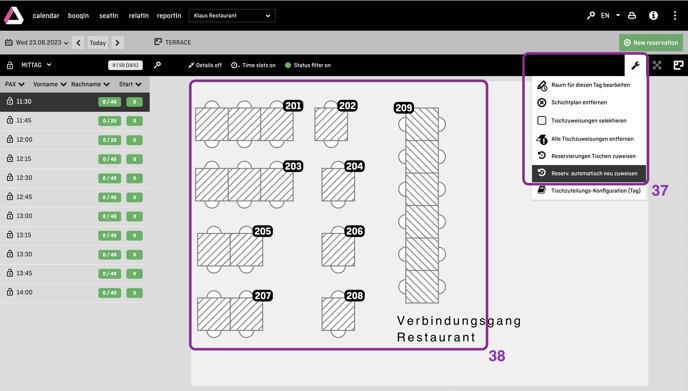Click the lock icon beside MITTAG

10,65
